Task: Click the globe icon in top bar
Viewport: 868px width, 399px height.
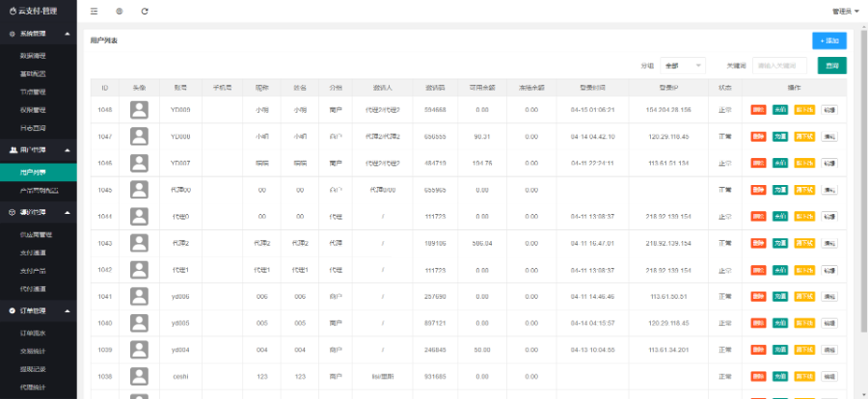Action: click(119, 12)
